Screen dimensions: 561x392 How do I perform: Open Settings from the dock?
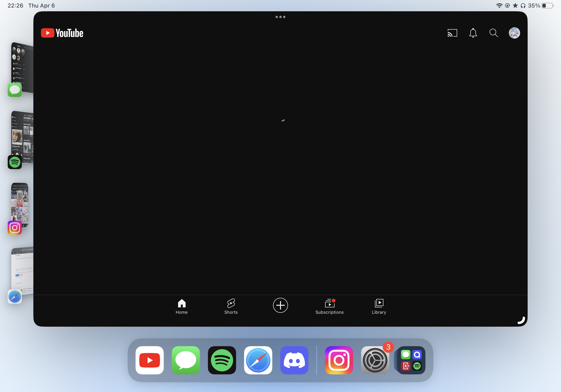[375, 360]
